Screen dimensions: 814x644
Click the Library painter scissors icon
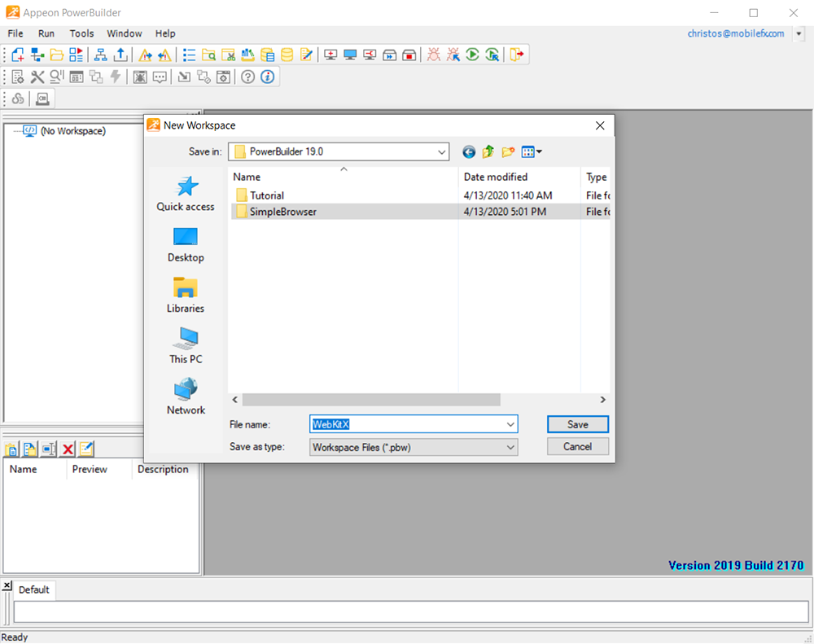click(x=229, y=55)
